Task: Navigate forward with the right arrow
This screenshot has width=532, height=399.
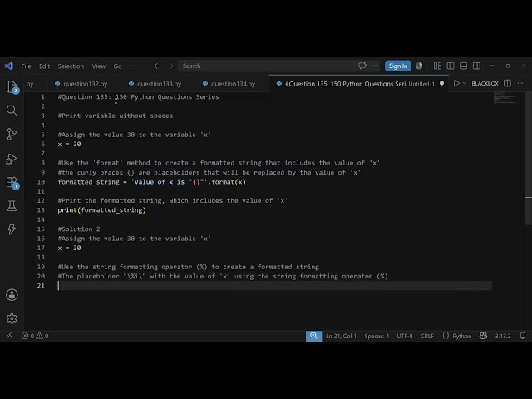Action: (170, 66)
